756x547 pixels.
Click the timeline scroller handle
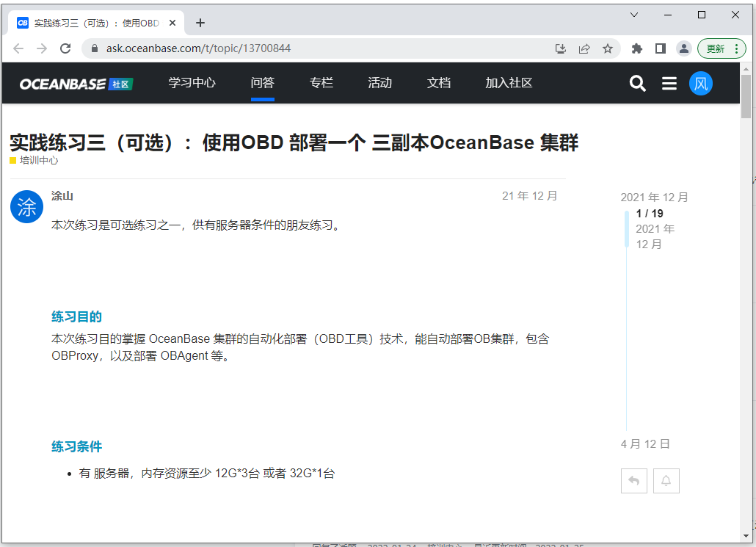pos(627,228)
